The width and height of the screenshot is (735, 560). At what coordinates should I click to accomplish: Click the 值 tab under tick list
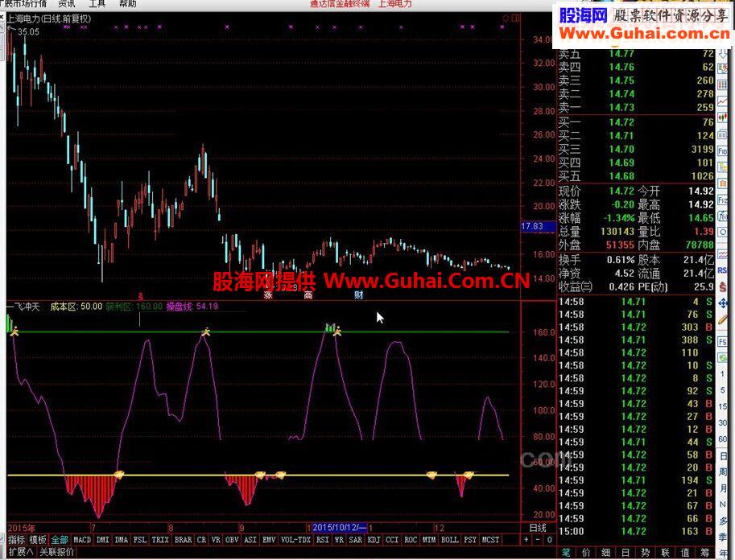click(685, 553)
